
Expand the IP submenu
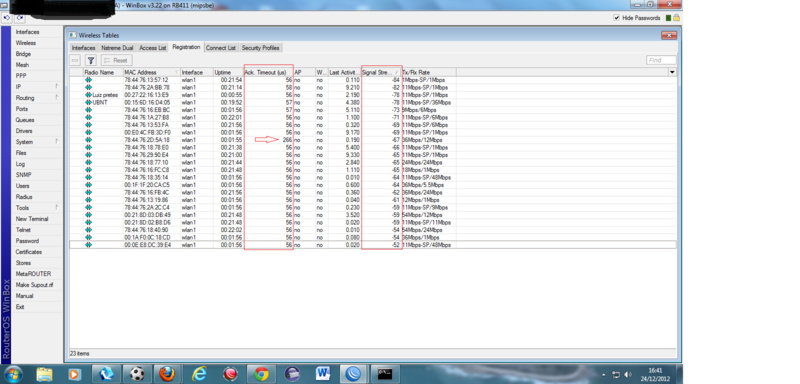point(37,87)
